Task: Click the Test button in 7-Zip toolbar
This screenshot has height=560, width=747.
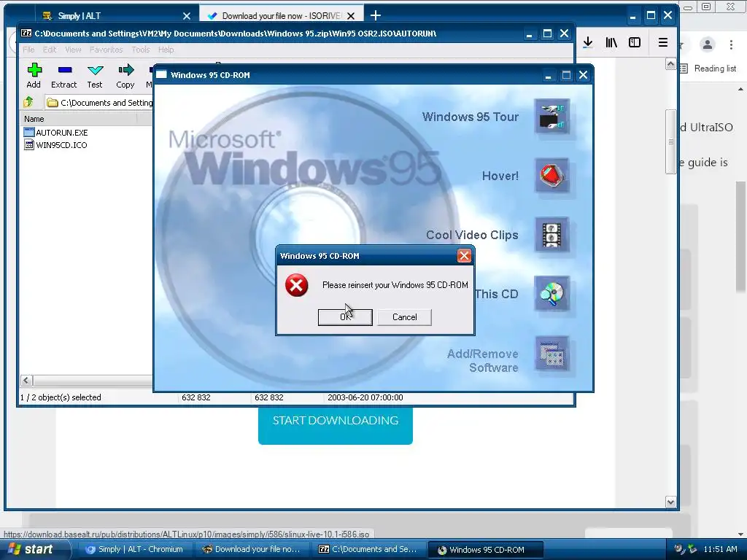Action: click(95, 76)
